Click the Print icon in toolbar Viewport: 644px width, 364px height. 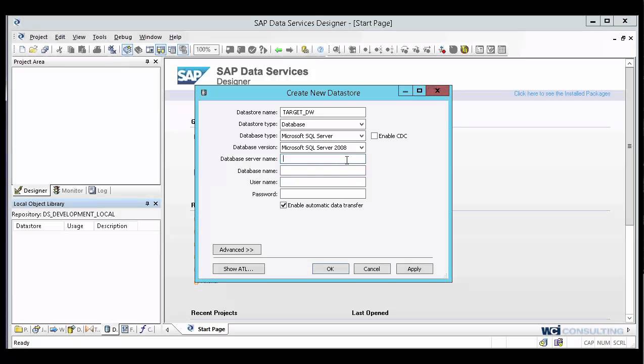point(97,50)
